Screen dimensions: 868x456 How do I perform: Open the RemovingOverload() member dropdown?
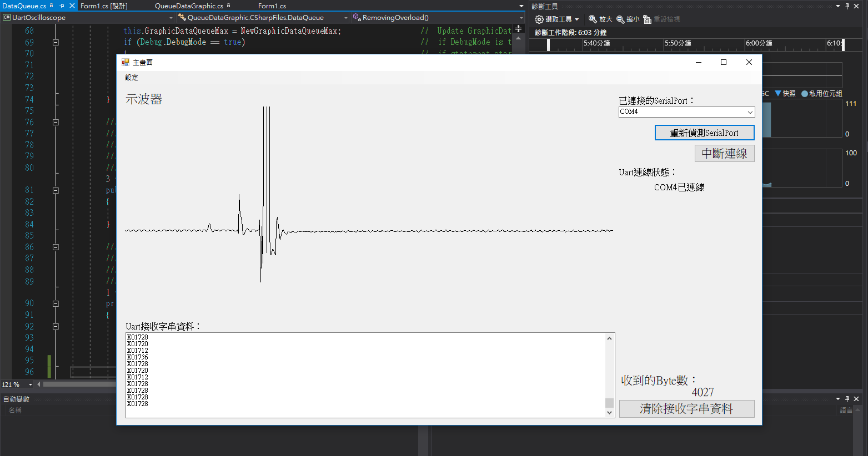[x=438, y=18]
